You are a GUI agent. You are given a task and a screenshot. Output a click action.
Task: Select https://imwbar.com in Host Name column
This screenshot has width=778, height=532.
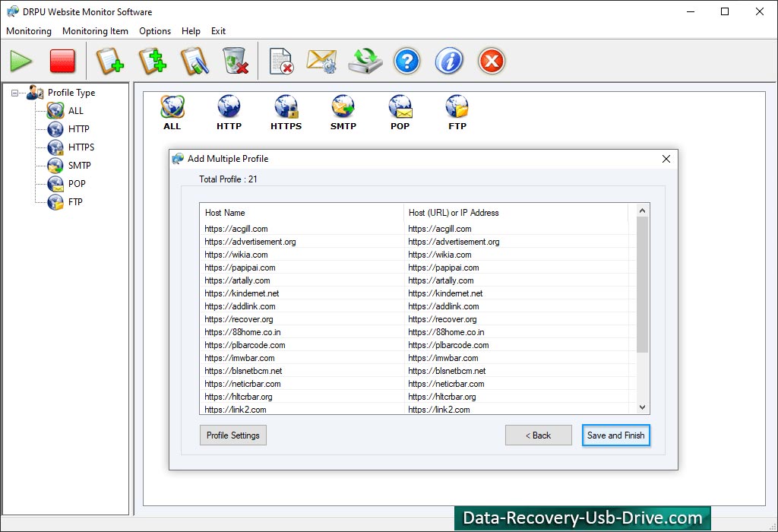239,358
